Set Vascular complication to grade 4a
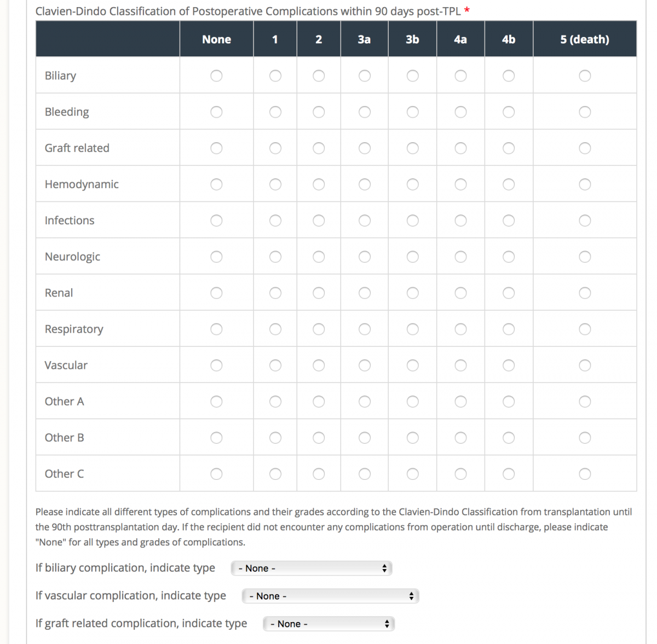 point(461,365)
